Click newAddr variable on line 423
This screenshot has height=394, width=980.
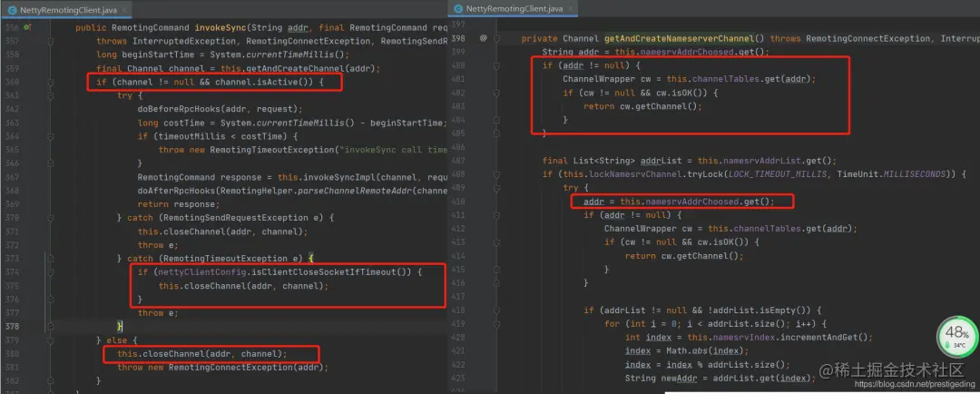coord(678,378)
